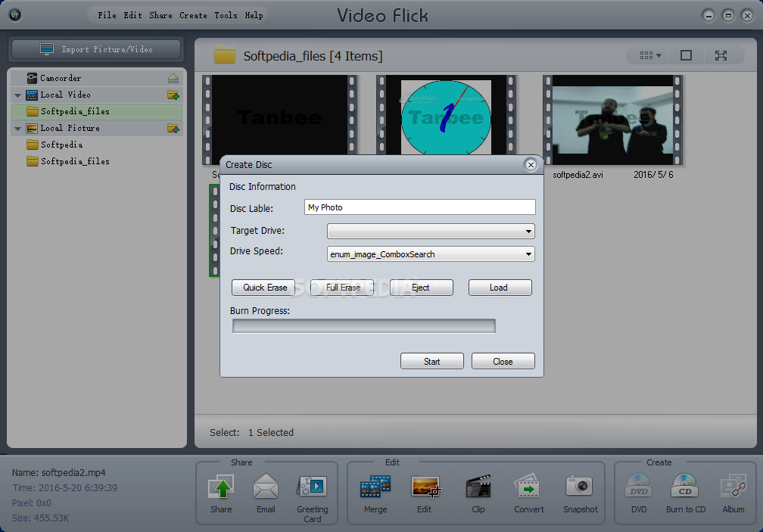Select the softpedia2.avi video thumbnail
Screen dimensions: 763x532
tap(612, 120)
